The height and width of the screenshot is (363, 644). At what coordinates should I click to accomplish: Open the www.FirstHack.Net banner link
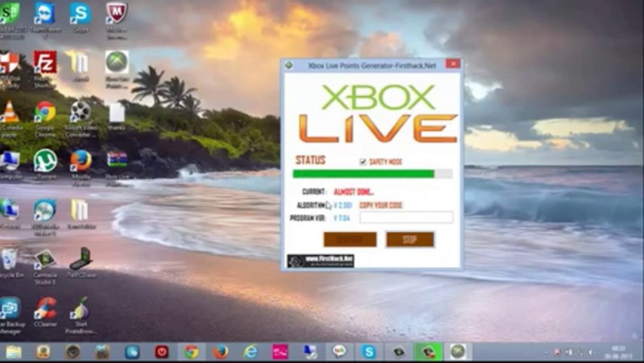[321, 261]
